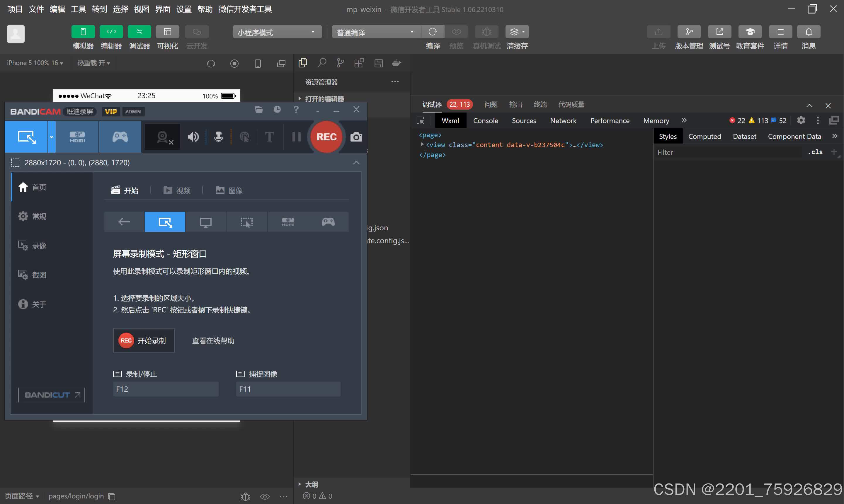
Task: Click the Bandicam screenshot camera icon
Action: (356, 137)
